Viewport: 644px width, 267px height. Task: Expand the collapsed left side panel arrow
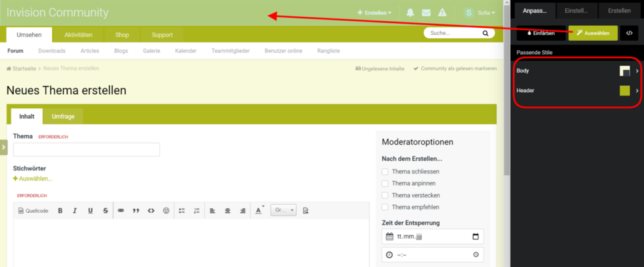click(x=3, y=147)
